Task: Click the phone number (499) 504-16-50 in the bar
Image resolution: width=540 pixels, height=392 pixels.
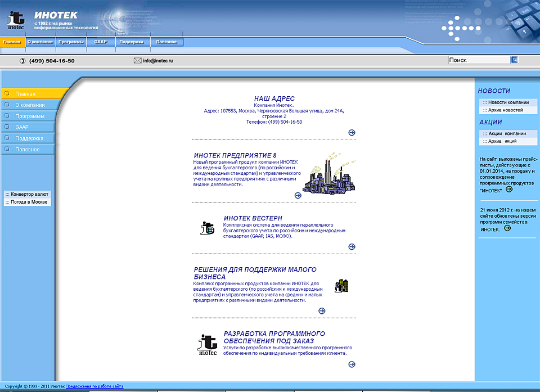Action: coord(52,61)
